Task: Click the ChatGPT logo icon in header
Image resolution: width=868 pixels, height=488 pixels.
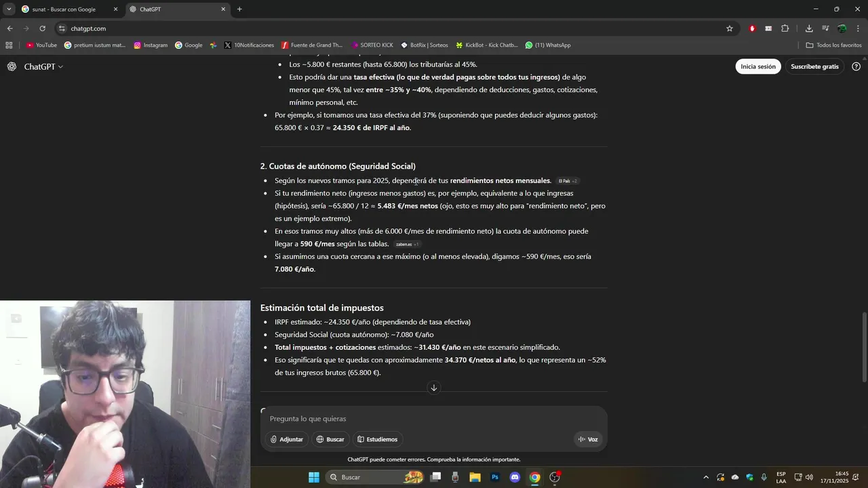Action: click(12, 66)
